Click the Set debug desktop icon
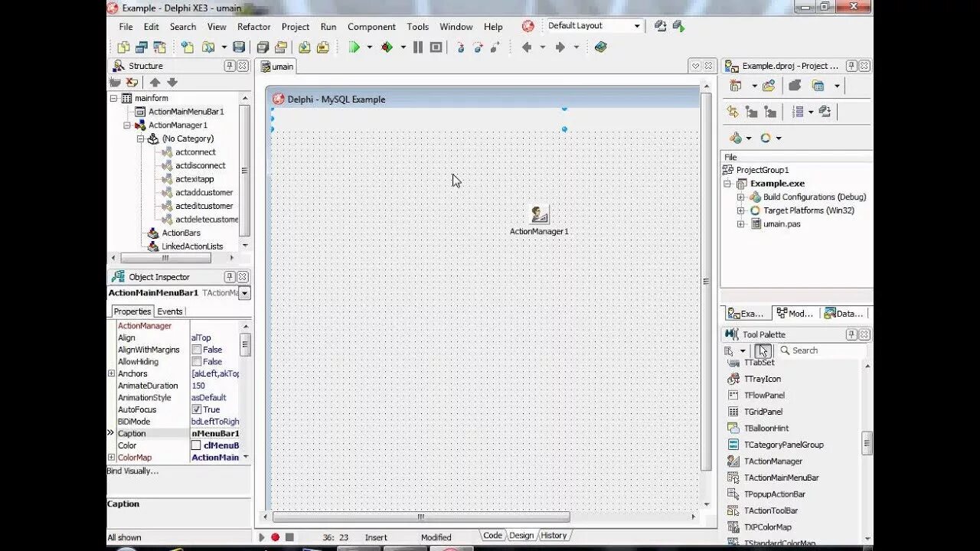980x551 pixels. tap(678, 26)
